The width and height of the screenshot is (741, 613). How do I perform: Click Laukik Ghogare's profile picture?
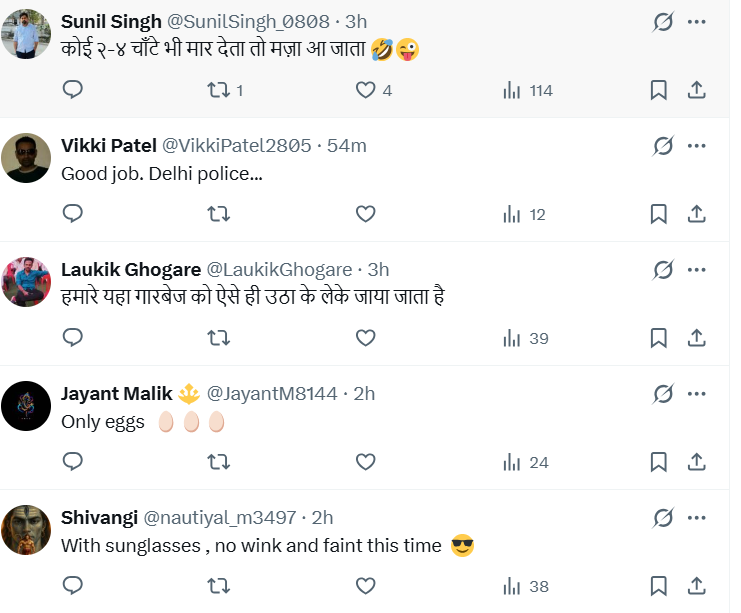(27, 282)
